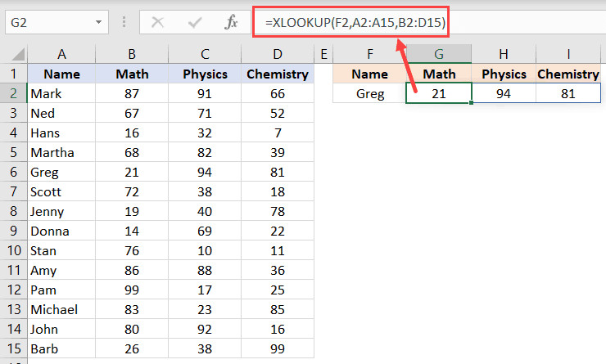Screen dimensions: 606x364
Task: Click the Chemistry heading in cell I1
Action: pyautogui.click(x=568, y=74)
